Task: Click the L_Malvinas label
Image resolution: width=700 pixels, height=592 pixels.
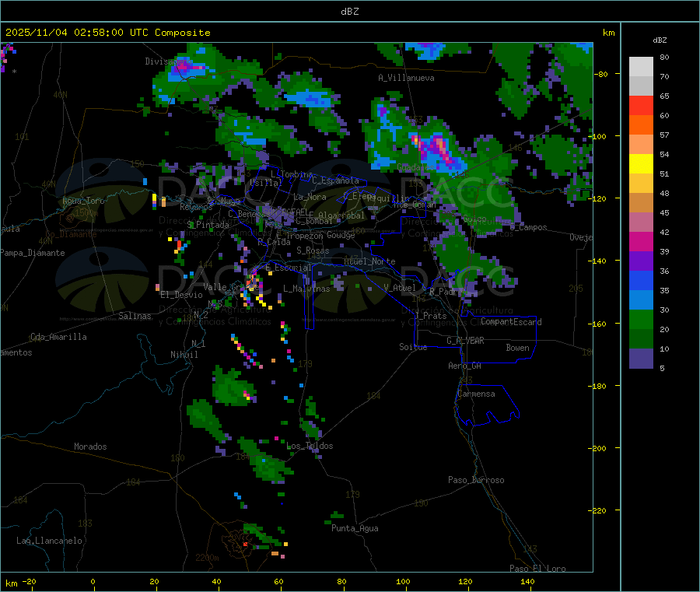Action: pos(306,289)
